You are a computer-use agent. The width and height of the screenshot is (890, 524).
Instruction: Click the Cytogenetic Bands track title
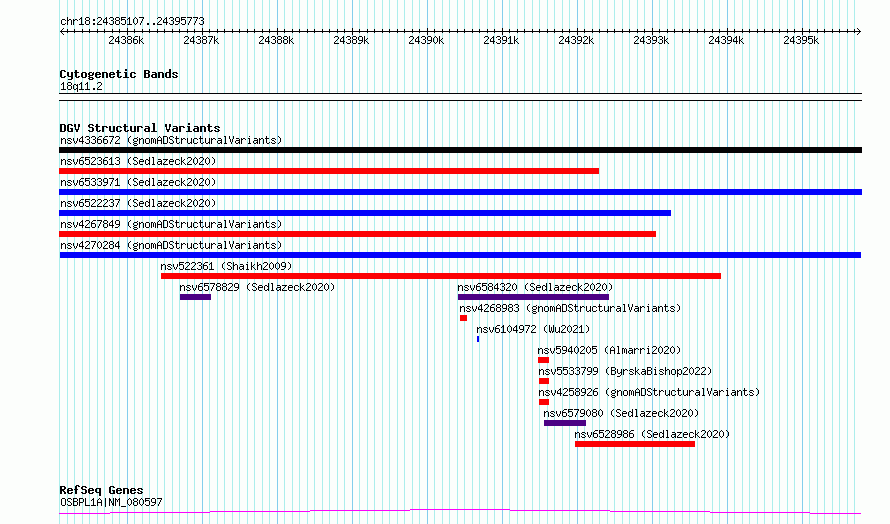click(119, 74)
